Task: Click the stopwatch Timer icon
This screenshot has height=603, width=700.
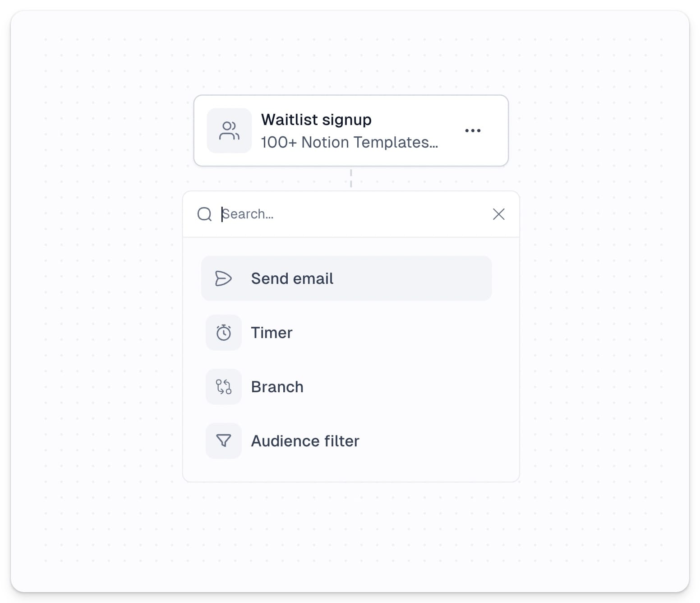Action: pyautogui.click(x=224, y=333)
